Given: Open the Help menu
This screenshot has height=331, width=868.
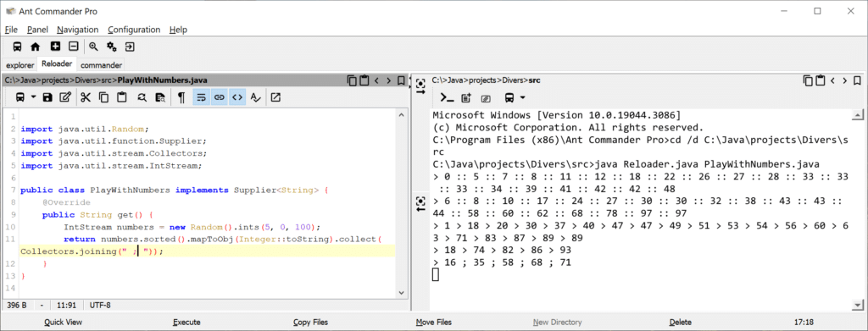Looking at the screenshot, I should click(178, 30).
